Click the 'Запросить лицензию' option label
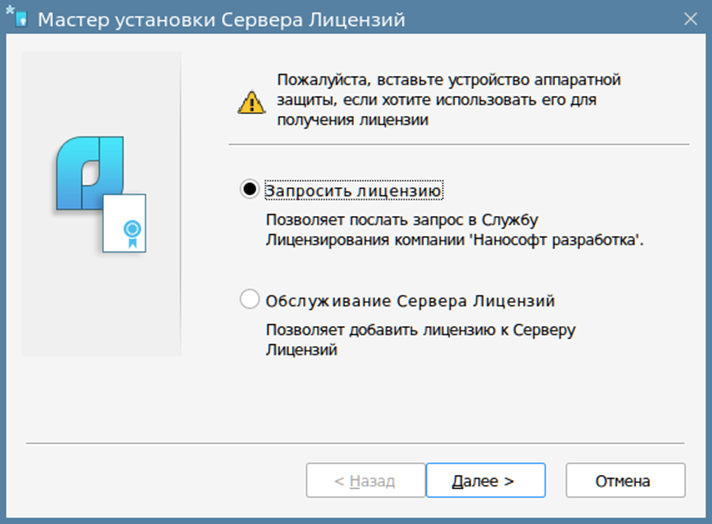Image resolution: width=712 pixels, height=524 pixels. pyautogui.click(x=353, y=191)
